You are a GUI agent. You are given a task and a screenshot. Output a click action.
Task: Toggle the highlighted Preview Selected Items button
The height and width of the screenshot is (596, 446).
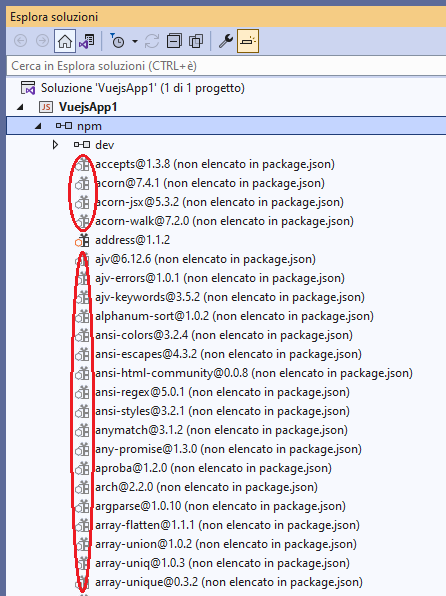(248, 41)
